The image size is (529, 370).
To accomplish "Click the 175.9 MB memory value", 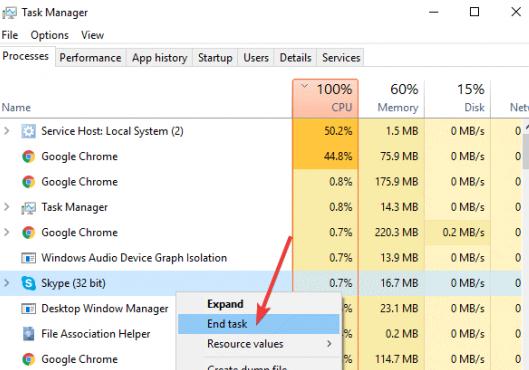I will tap(397, 181).
